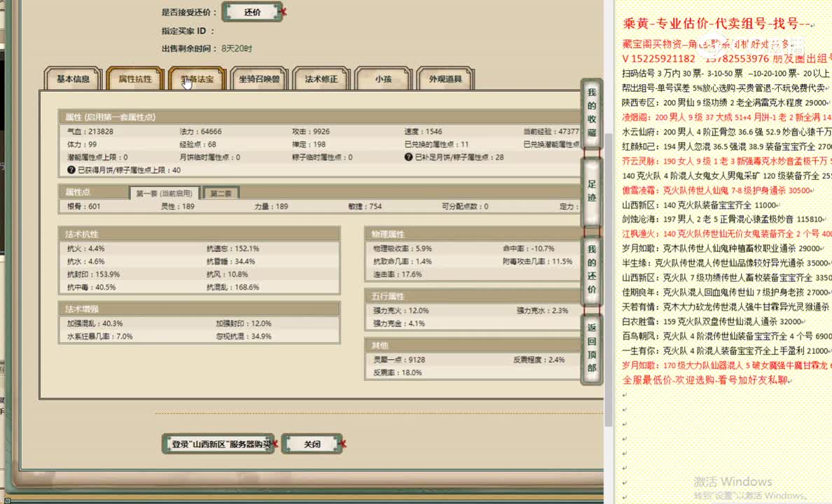Click the 出售剩余时间 8天20时 value

click(x=237, y=48)
